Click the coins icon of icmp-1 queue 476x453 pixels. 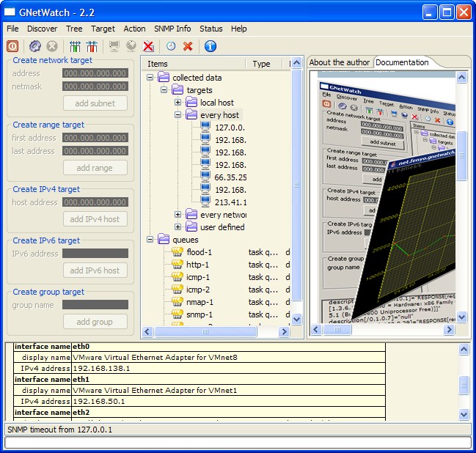point(177,276)
